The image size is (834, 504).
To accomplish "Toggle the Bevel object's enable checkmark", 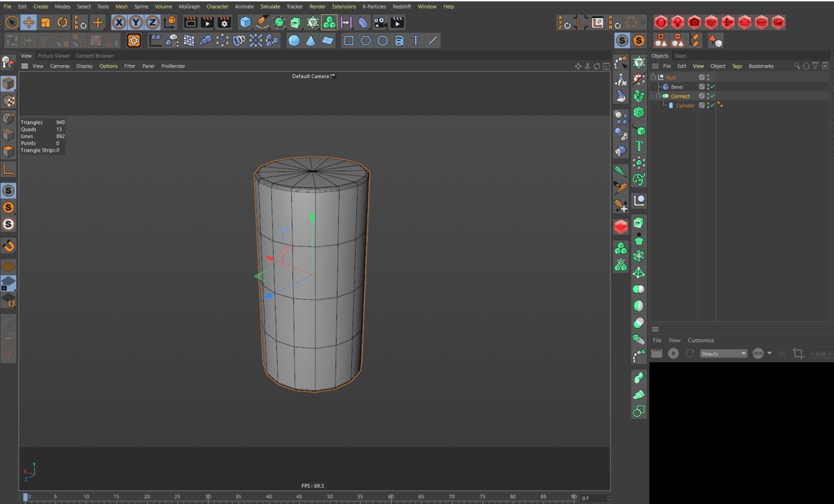I will tap(713, 87).
